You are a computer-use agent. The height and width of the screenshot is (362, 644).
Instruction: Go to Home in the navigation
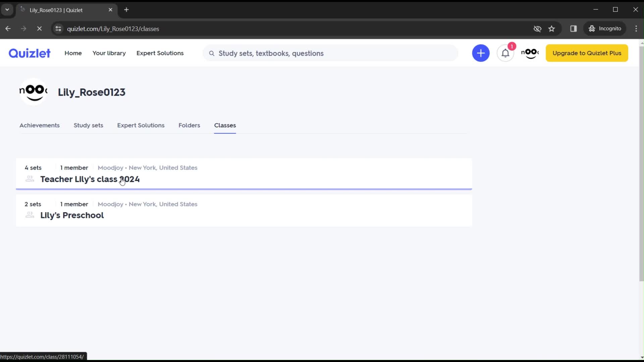73,53
